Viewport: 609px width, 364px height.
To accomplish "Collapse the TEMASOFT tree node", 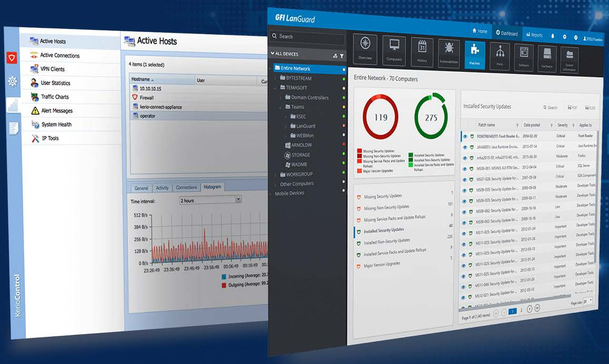I will click(276, 88).
